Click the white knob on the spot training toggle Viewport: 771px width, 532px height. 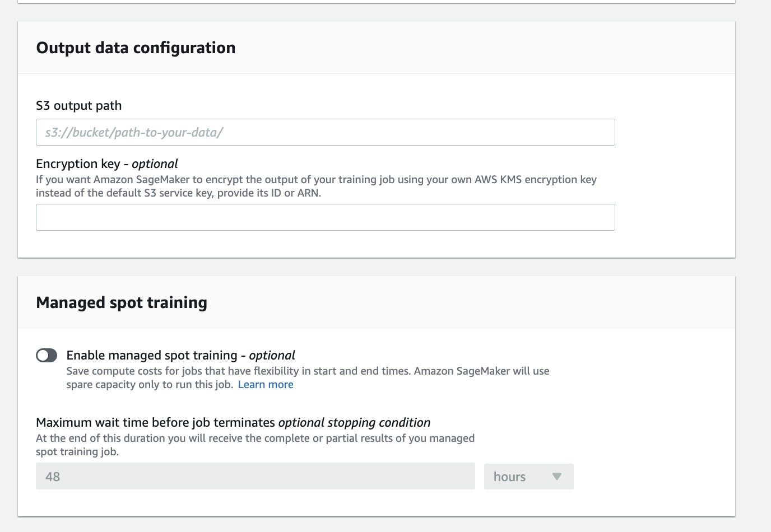point(43,356)
